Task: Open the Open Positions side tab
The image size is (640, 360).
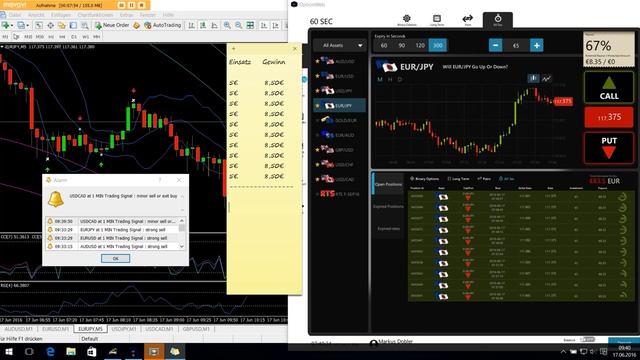Action: click(x=388, y=184)
